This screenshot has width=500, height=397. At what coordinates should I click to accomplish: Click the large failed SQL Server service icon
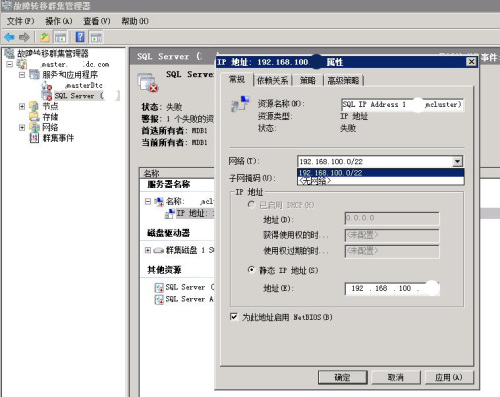148,82
